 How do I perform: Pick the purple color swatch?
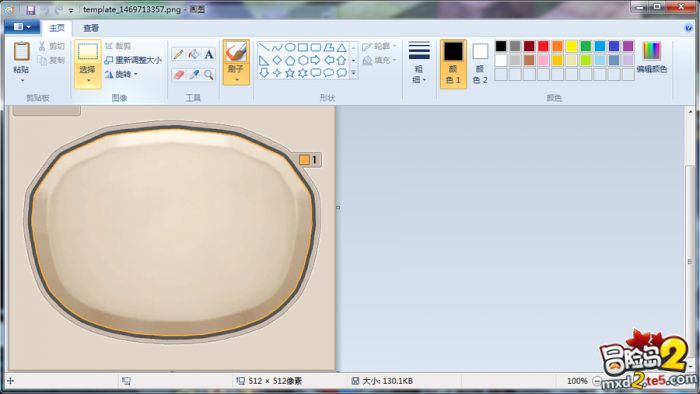[x=628, y=46]
